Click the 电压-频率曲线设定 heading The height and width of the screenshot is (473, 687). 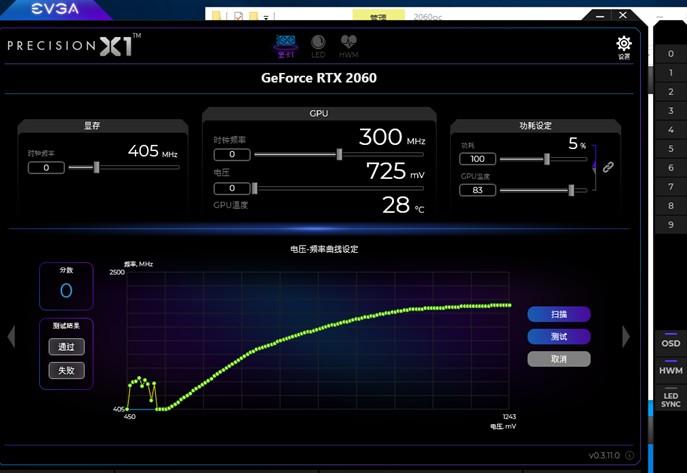coord(324,249)
